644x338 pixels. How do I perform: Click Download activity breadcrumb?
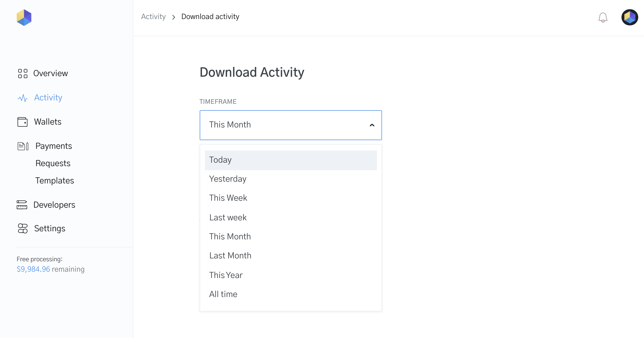210,17
